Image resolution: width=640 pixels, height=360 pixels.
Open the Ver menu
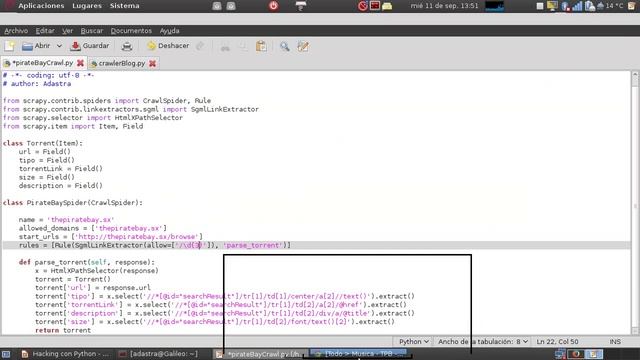point(67,31)
